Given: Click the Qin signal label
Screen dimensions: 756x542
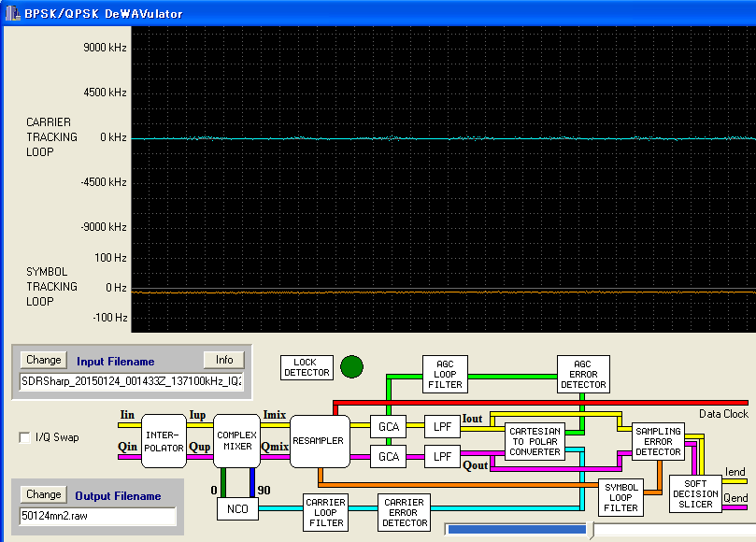Looking at the screenshot, I should (127, 447).
